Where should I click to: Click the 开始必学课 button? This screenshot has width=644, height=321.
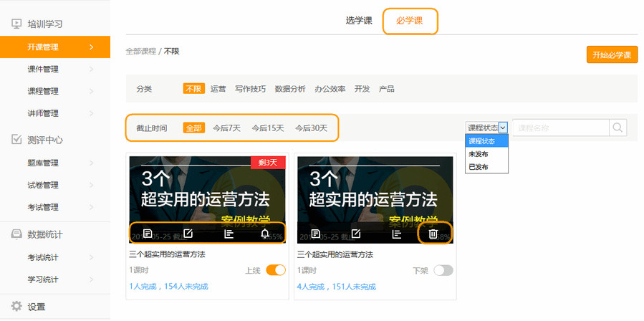click(x=612, y=55)
